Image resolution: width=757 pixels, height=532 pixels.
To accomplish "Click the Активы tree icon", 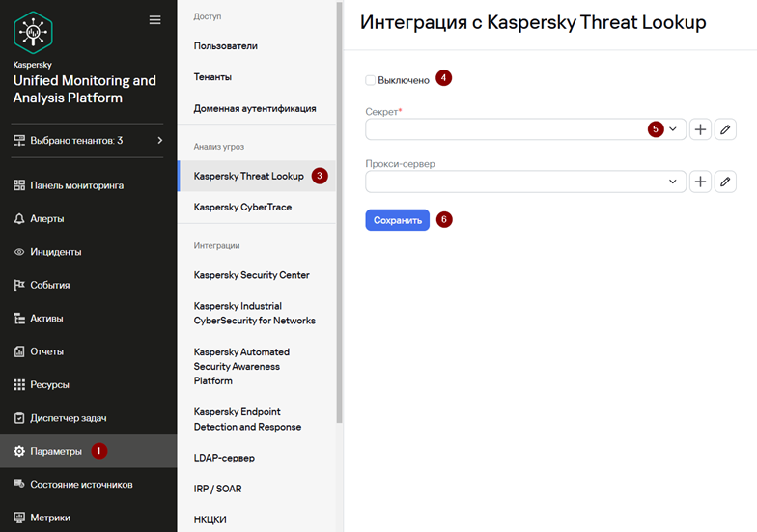I will point(19,319).
